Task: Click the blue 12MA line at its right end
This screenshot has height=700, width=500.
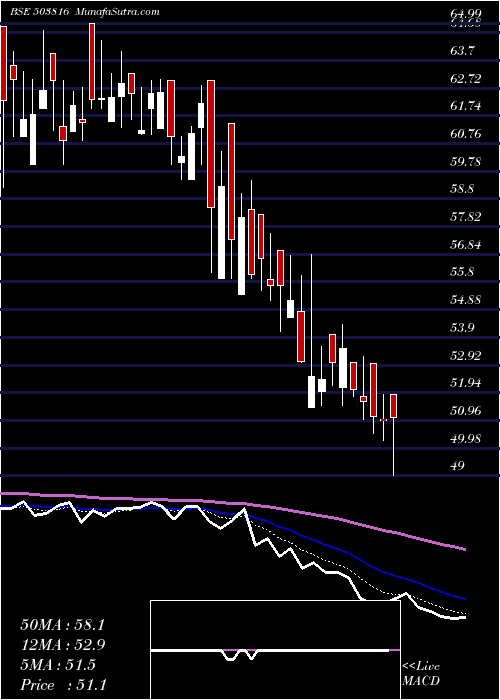Action: coord(464,598)
